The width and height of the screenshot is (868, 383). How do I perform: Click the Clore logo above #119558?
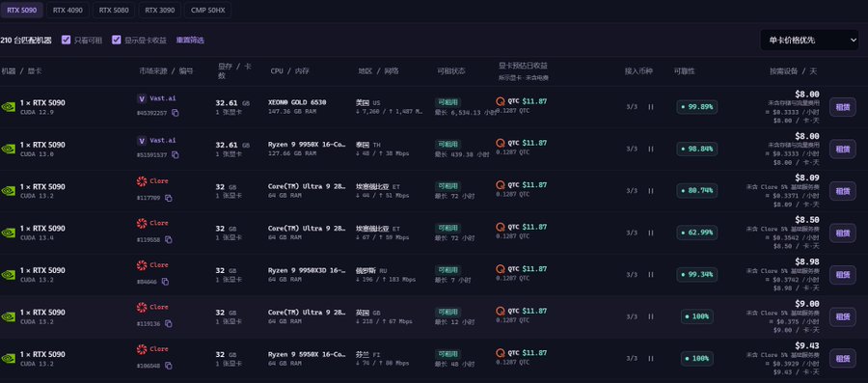[142, 223]
